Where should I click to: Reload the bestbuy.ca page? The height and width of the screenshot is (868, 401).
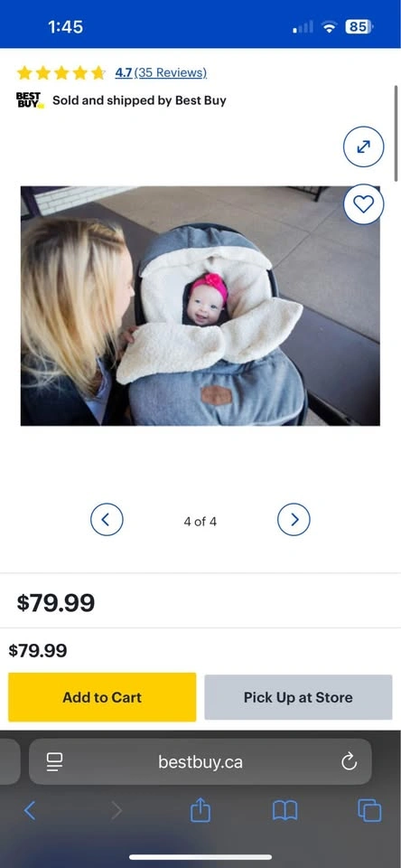349,761
